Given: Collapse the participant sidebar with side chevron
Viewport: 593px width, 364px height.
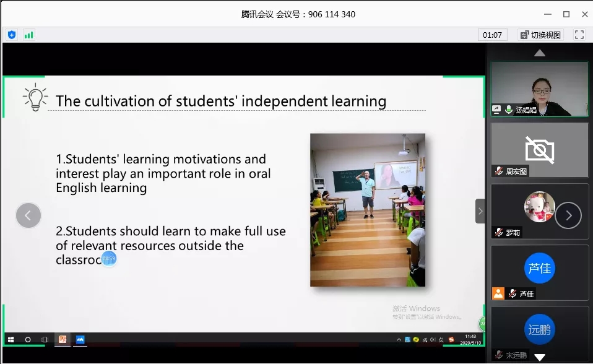Looking at the screenshot, I should point(480,211).
